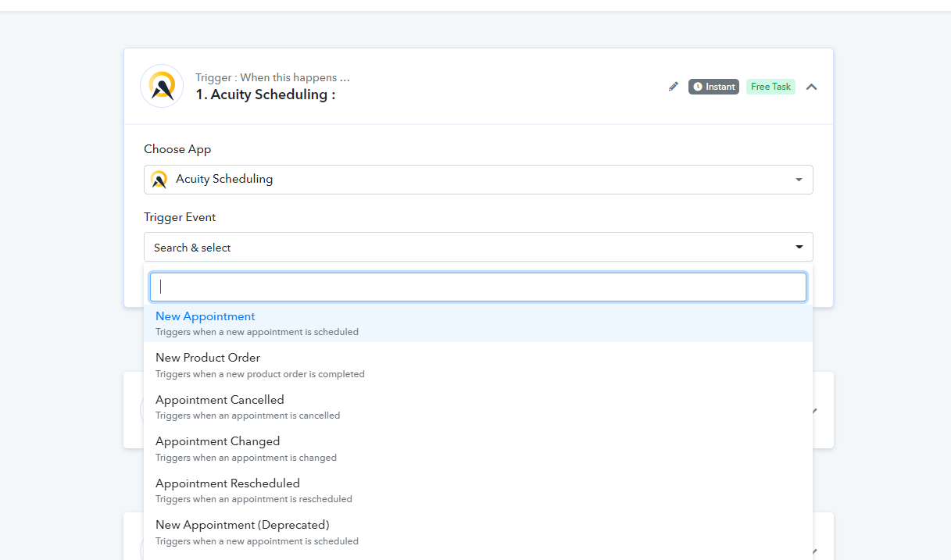The image size is (951, 560).
Task: Click the '1. Acuity Scheduling :' step title
Action: (265, 95)
